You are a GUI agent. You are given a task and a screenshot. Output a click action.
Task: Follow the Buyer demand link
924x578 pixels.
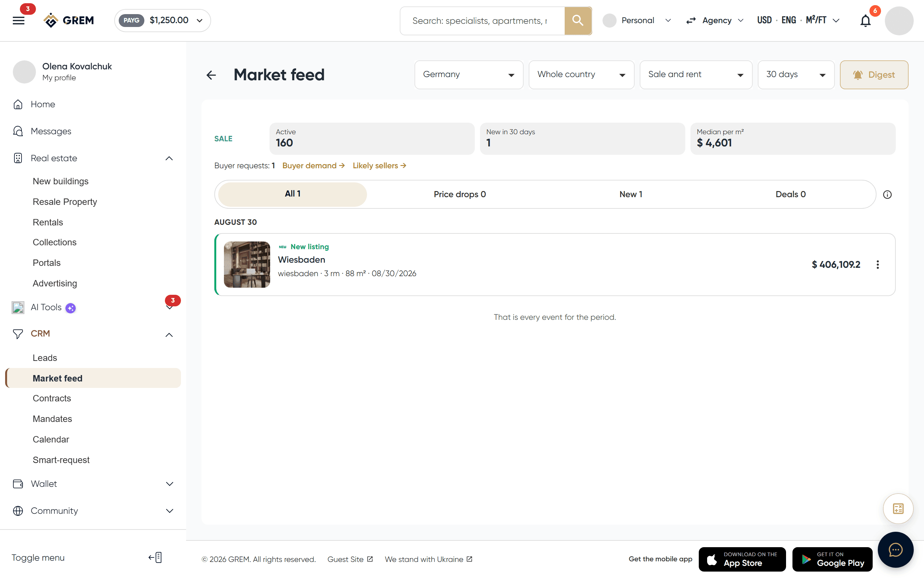pos(313,165)
